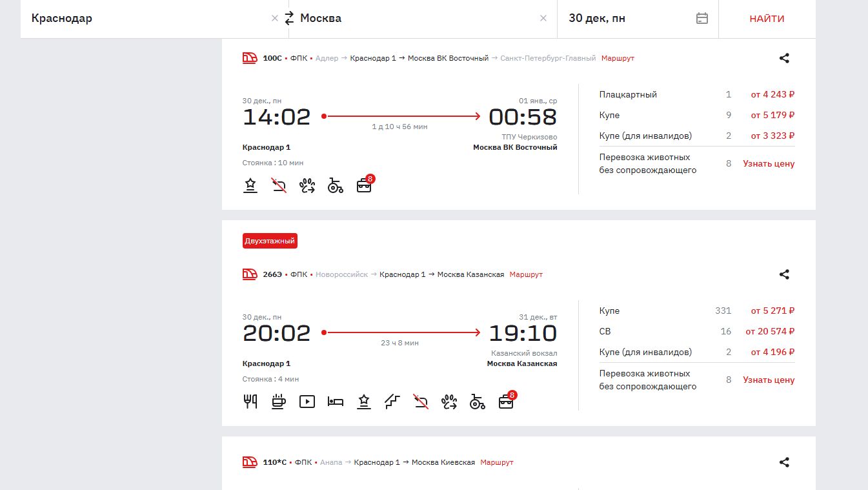Select Плацкартный fare from 4 243 ₽
Screen dimensions: 868x490
tap(772, 94)
